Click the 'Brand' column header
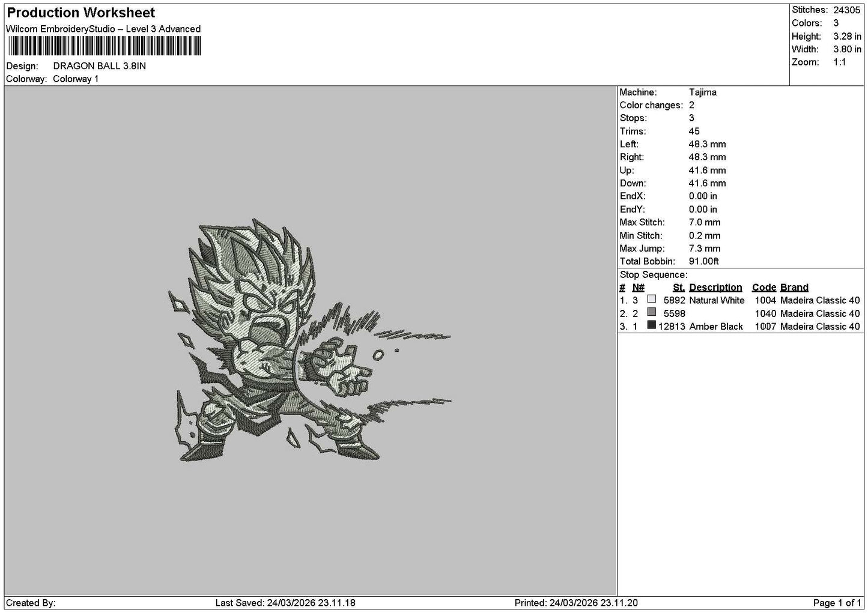Image resolution: width=868 pixels, height=613 pixels. pyautogui.click(x=794, y=288)
